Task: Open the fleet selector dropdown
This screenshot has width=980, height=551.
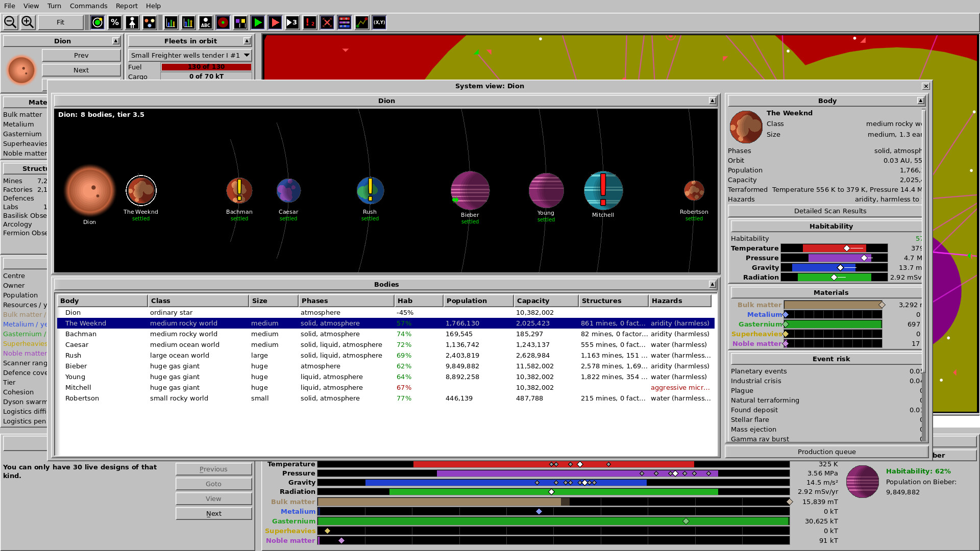Action: (x=190, y=55)
